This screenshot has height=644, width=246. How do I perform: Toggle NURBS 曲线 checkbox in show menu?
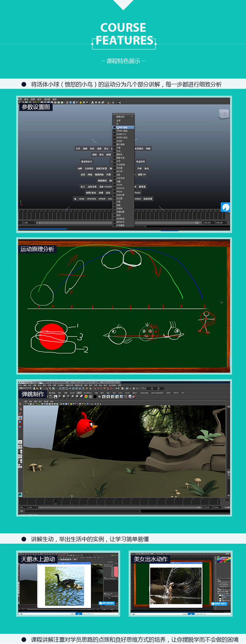(x=114, y=127)
